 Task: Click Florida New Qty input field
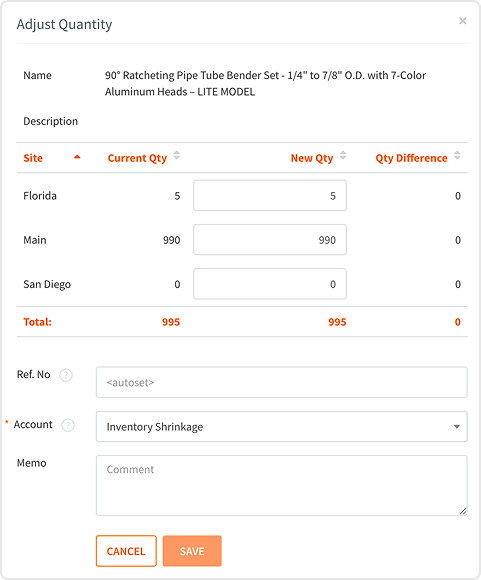tap(270, 196)
